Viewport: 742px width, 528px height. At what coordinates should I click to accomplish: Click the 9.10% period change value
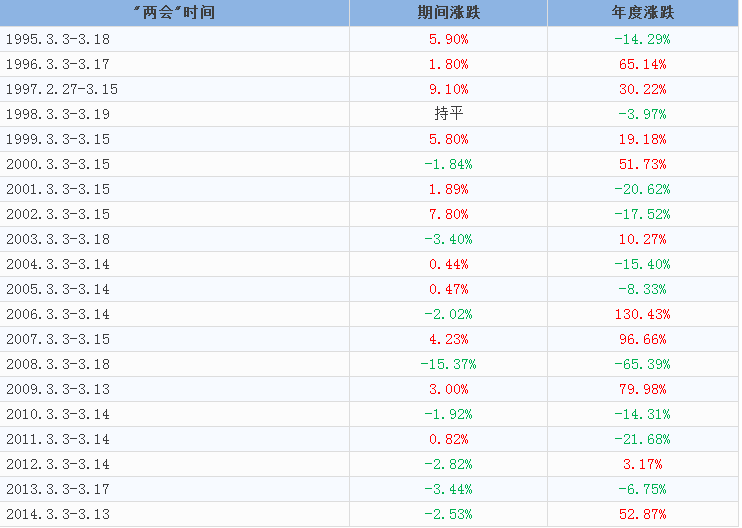tap(448, 89)
